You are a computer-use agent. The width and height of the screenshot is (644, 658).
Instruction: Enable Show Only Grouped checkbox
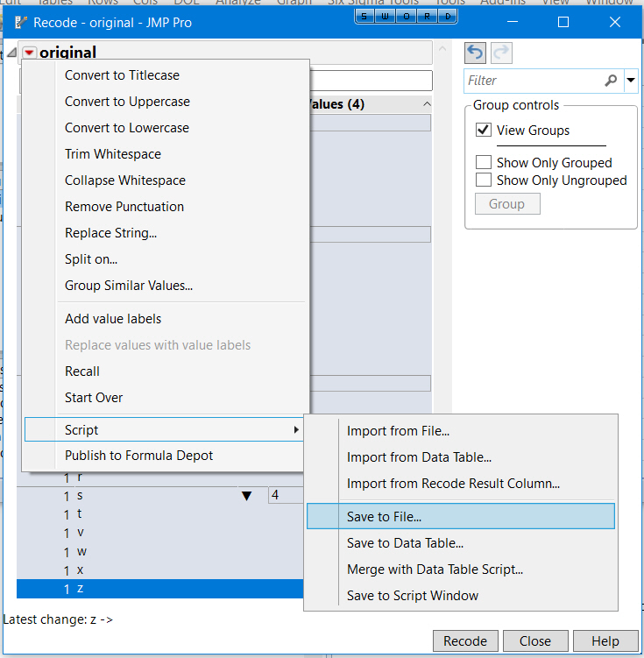coord(484,163)
